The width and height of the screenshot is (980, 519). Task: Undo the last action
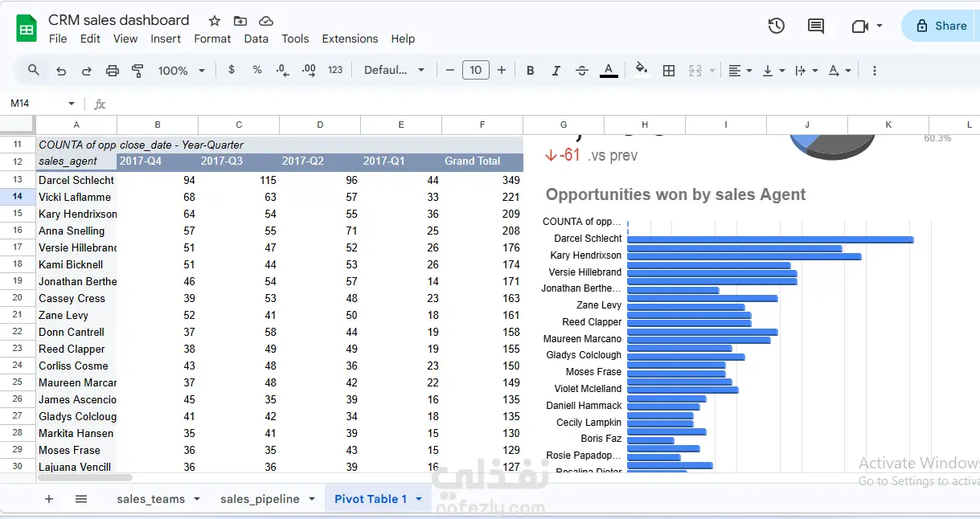tap(61, 71)
